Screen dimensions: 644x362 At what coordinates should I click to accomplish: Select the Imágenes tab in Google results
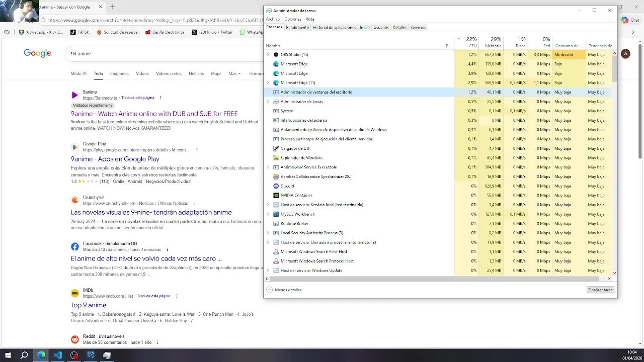pyautogui.click(x=119, y=73)
